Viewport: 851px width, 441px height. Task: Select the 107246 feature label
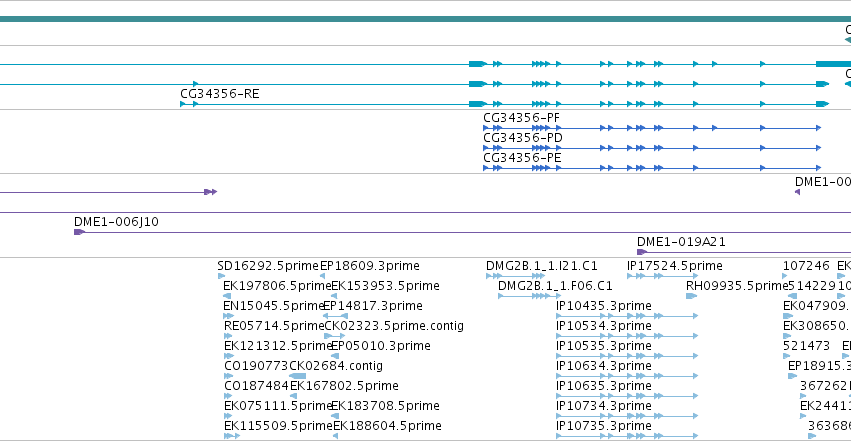(x=806, y=266)
